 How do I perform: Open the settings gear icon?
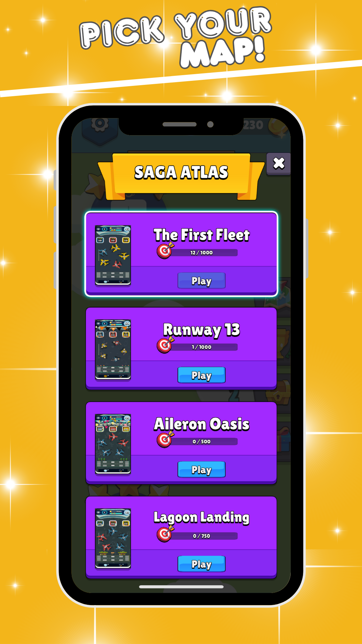(x=100, y=124)
